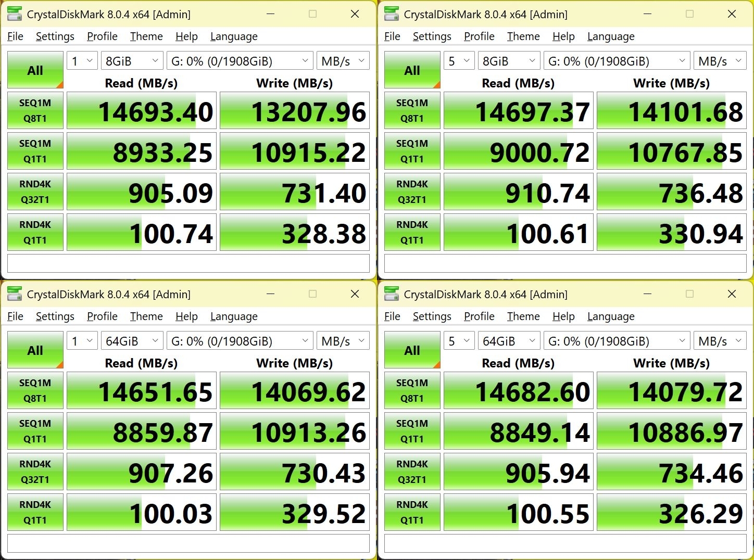Run RND4K Q32T1 test beside the 907.26 result
The height and width of the screenshot is (560, 754).
click(35, 472)
